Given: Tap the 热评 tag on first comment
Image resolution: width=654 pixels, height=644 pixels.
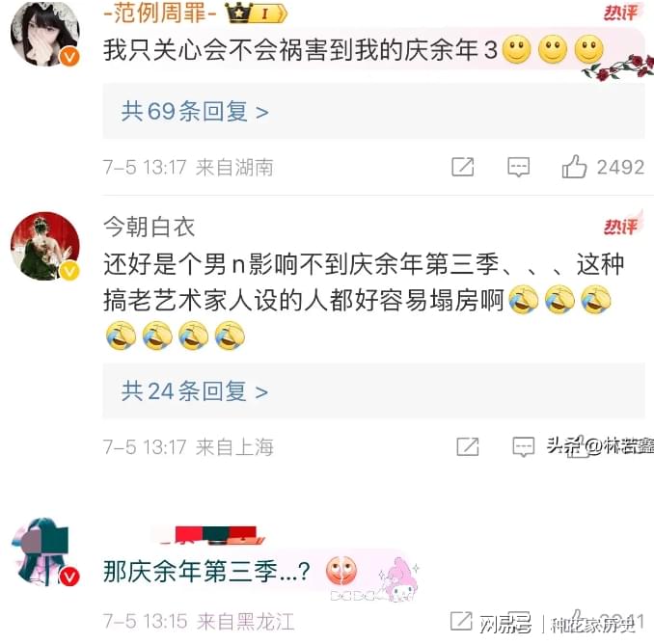Looking at the screenshot, I should click(620, 13).
